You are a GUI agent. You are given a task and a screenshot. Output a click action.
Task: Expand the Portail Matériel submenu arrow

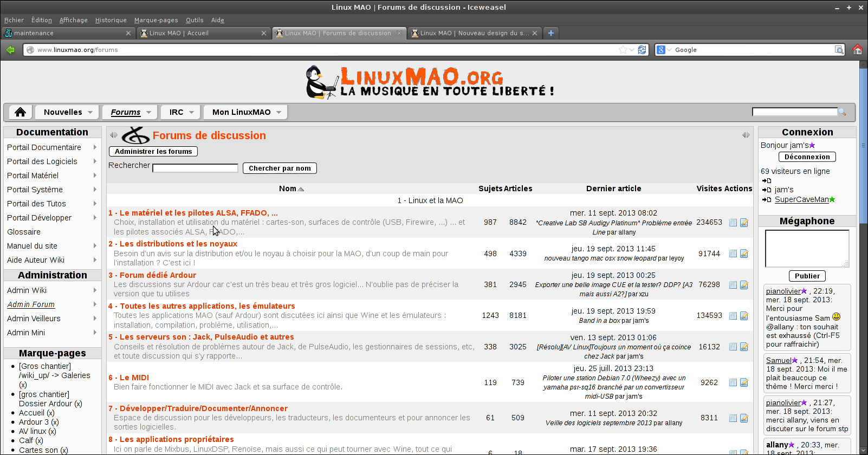tap(95, 175)
